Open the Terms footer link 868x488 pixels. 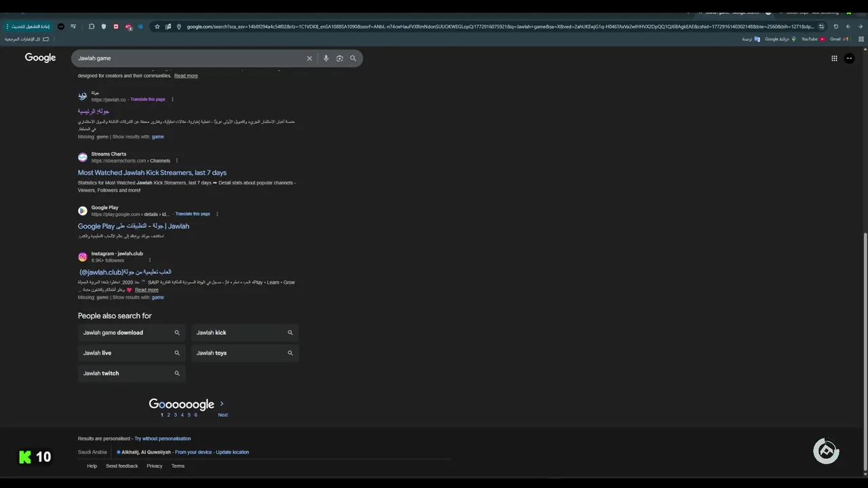pyautogui.click(x=178, y=466)
